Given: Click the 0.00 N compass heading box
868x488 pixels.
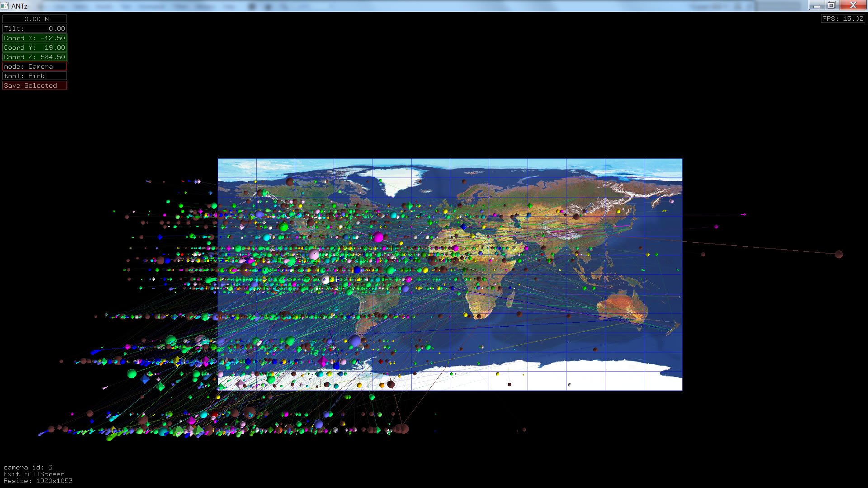Looking at the screenshot, I should coord(34,19).
